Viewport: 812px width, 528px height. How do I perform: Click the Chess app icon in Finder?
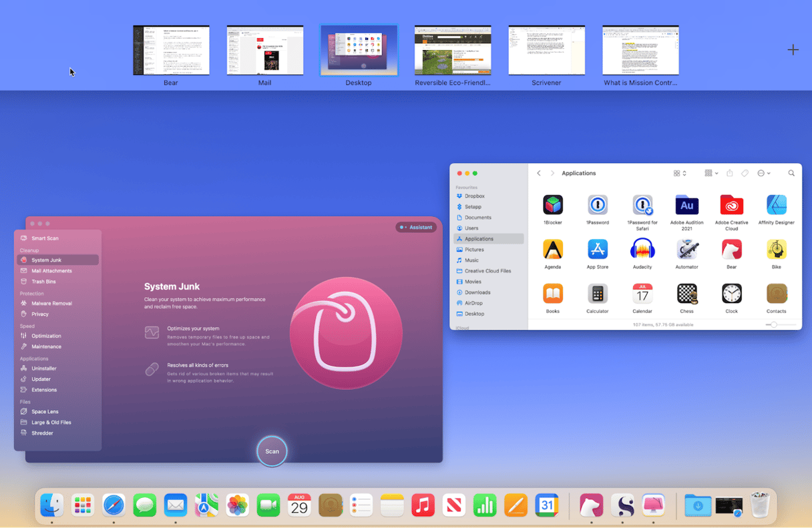(x=686, y=294)
